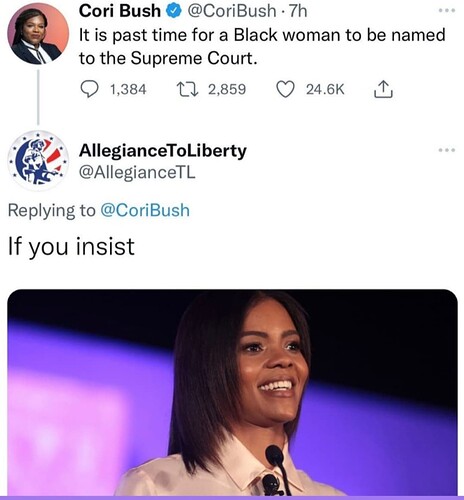Viewport: 464px width, 500px height.
Task: Open AllegianceToLiberty's profile avatar logo
Action: (38, 161)
